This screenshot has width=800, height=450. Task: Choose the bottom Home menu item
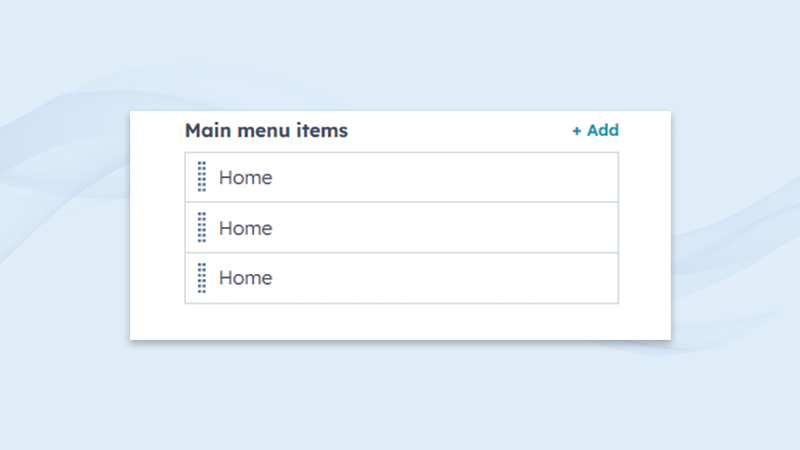point(246,278)
